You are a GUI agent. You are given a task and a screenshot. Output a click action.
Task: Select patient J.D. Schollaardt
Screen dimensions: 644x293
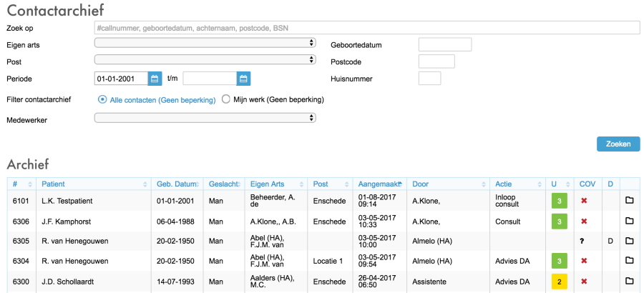[67, 282]
